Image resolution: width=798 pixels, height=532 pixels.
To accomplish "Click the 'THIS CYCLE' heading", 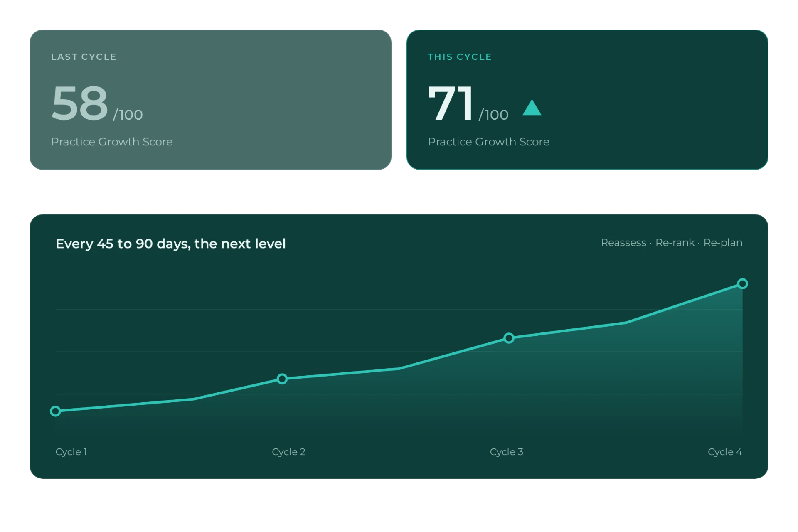I will click(460, 57).
